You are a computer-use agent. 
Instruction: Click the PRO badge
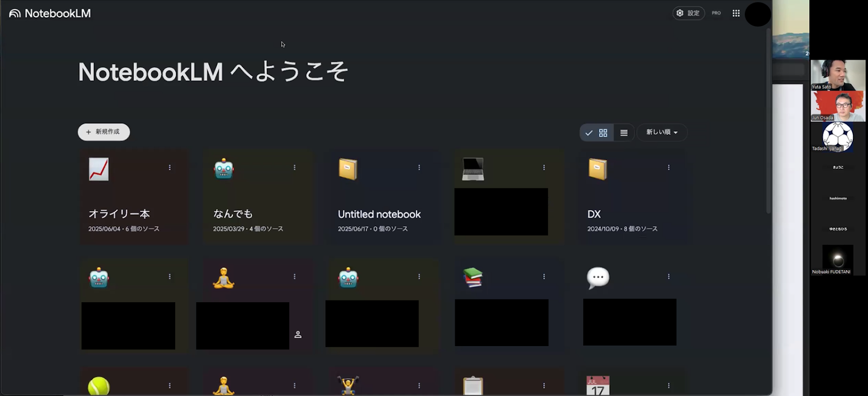(716, 13)
